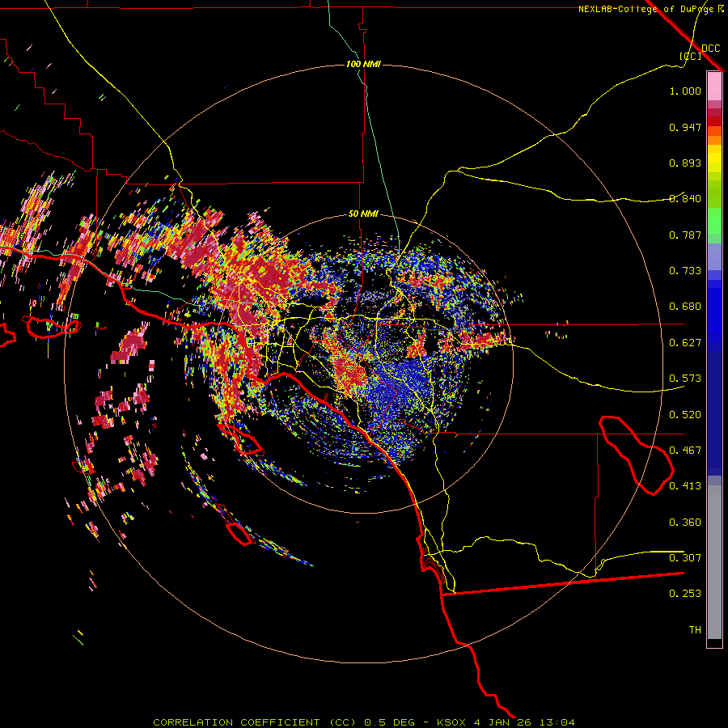Select the 0.573 legend value
This screenshot has width=728, height=728.
(x=685, y=379)
